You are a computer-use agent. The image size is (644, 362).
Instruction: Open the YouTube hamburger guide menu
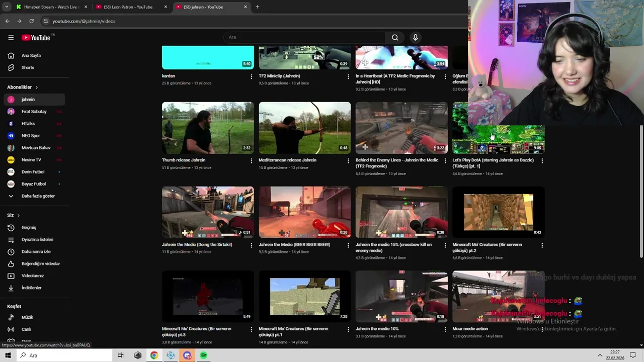[11, 37]
